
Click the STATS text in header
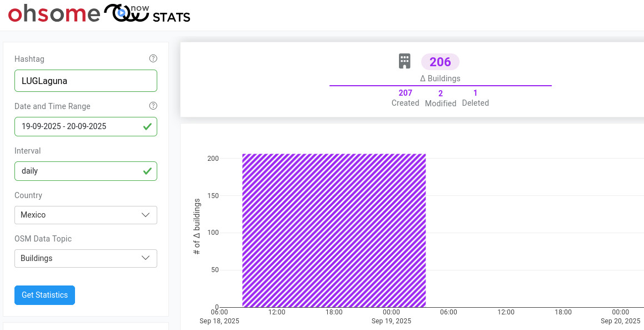tap(171, 17)
